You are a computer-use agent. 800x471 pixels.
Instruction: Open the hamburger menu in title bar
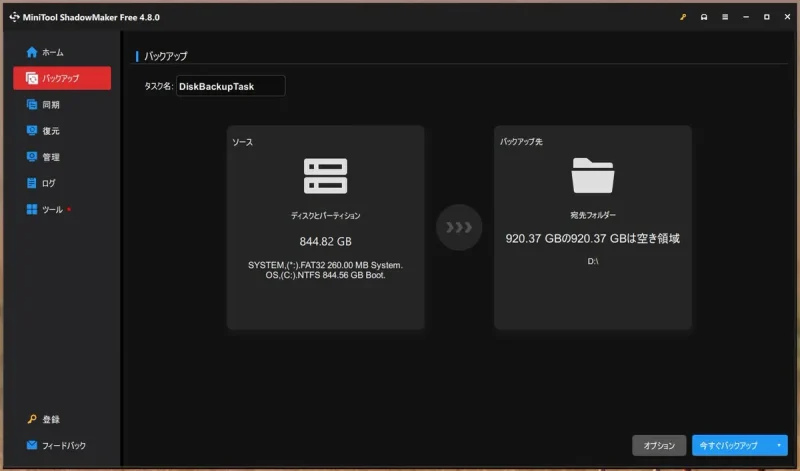pyautogui.click(x=727, y=17)
